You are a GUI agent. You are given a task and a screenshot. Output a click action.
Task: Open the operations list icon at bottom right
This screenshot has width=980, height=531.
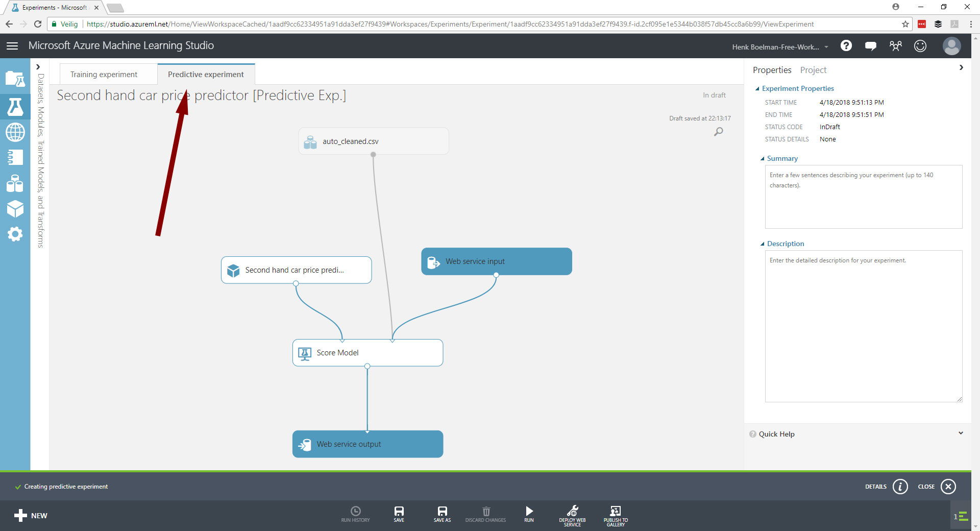961,516
